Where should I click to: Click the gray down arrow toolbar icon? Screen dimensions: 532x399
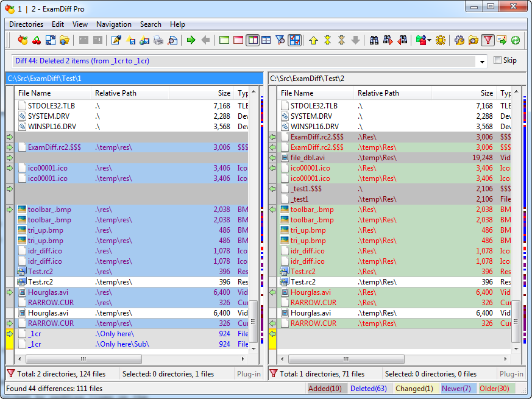tap(355, 40)
